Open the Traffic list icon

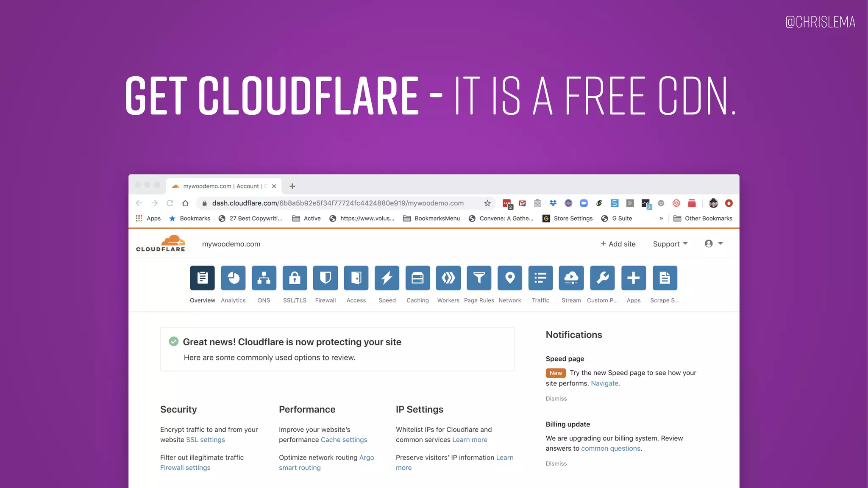pos(540,278)
